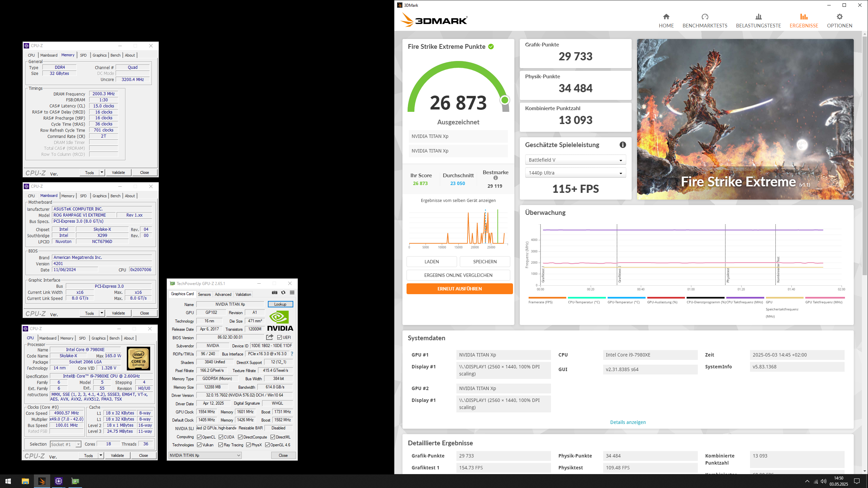Click the share BIOS export icon in GPU-Z
868x488 pixels.
[270, 337]
